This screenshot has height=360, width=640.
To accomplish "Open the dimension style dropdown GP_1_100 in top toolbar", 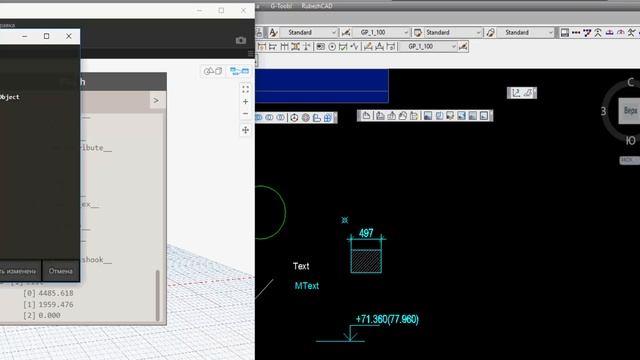I will click(380, 32).
